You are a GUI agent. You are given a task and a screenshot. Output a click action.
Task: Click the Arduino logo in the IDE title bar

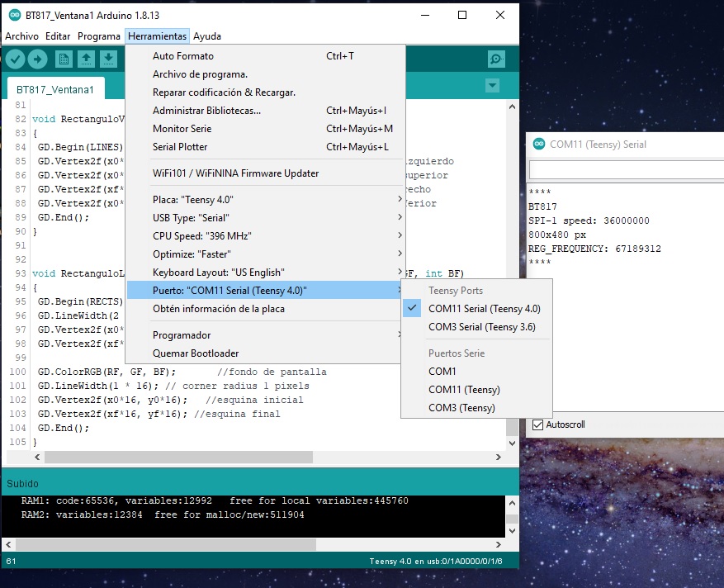pos(15,15)
